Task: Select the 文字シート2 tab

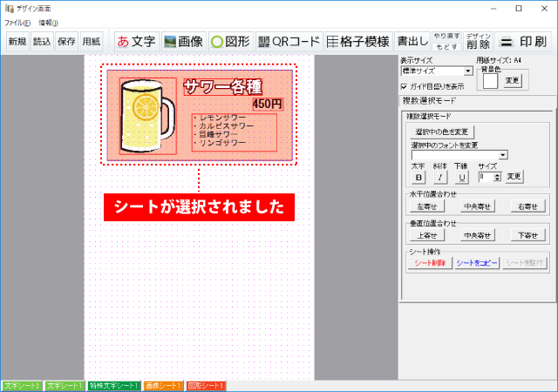Action: (x=22, y=386)
